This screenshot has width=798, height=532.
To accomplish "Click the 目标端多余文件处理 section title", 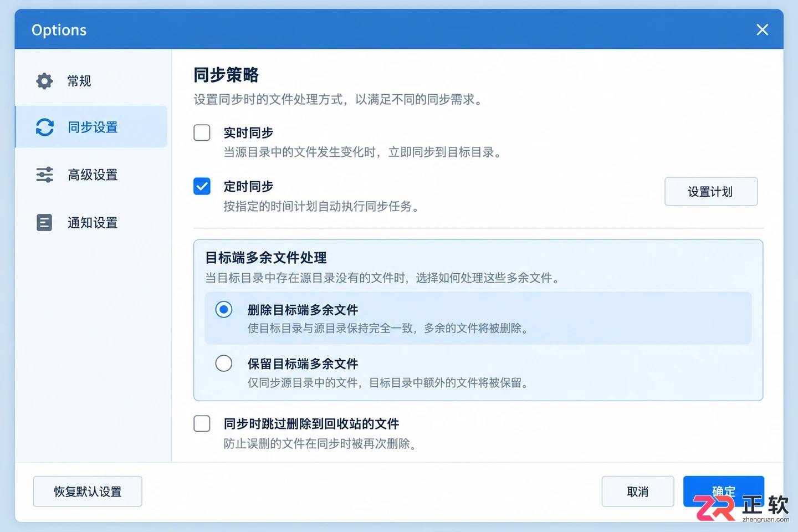I will 266,258.
